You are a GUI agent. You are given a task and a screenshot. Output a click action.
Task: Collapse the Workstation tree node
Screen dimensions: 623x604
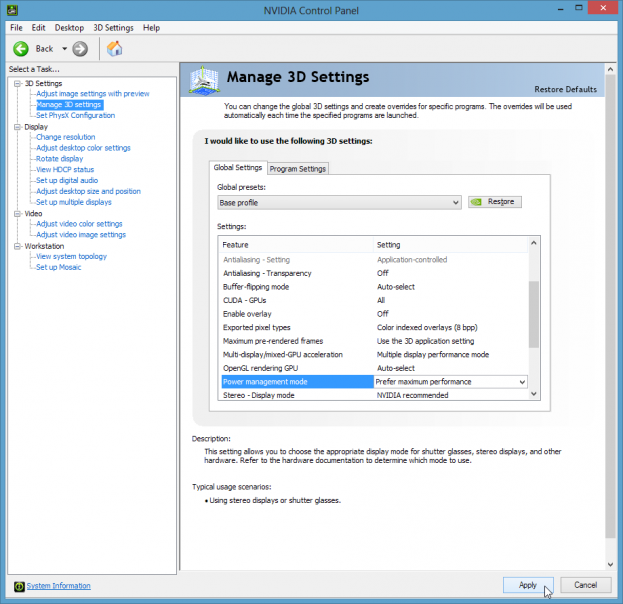tap(17, 246)
